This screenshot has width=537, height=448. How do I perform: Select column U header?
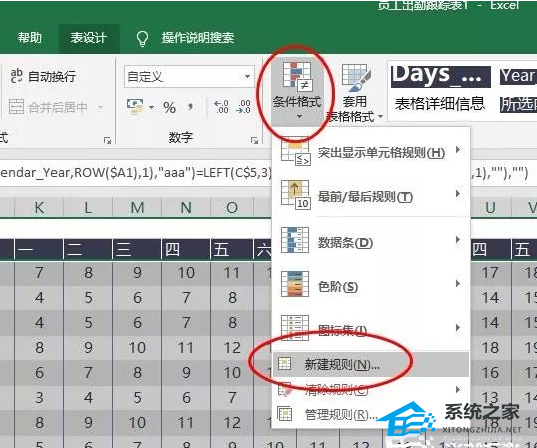[x=490, y=208]
